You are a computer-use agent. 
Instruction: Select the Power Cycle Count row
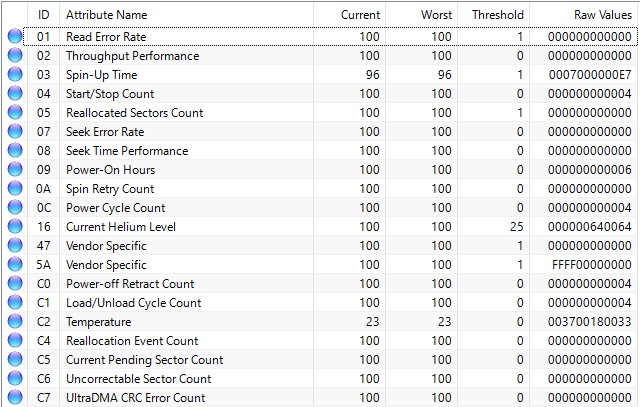click(331, 207)
